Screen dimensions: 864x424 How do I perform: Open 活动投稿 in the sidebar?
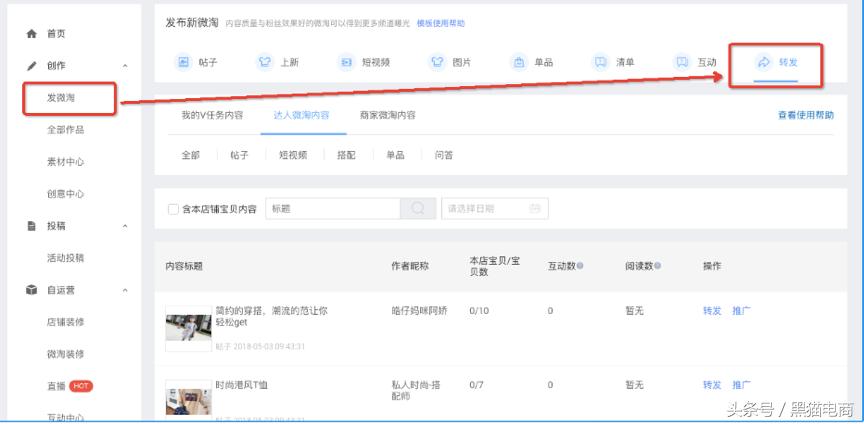tap(66, 258)
